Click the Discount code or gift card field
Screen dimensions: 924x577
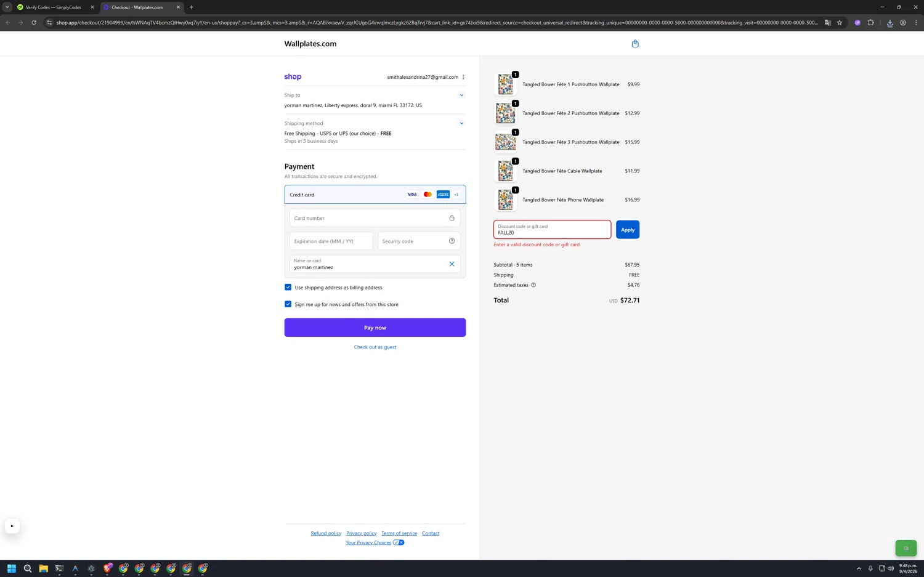553,230
